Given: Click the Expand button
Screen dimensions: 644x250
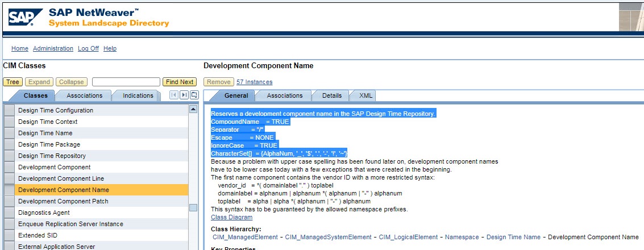Looking at the screenshot, I should point(39,82).
